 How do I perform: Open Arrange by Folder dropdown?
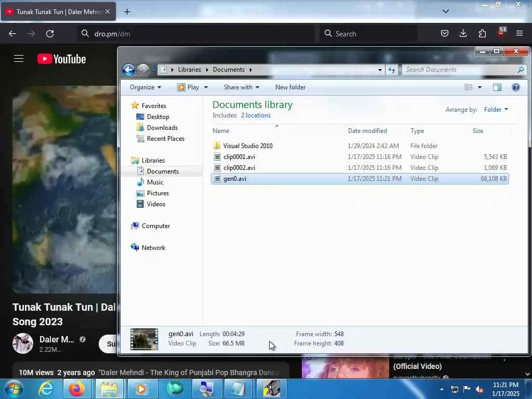(496, 109)
